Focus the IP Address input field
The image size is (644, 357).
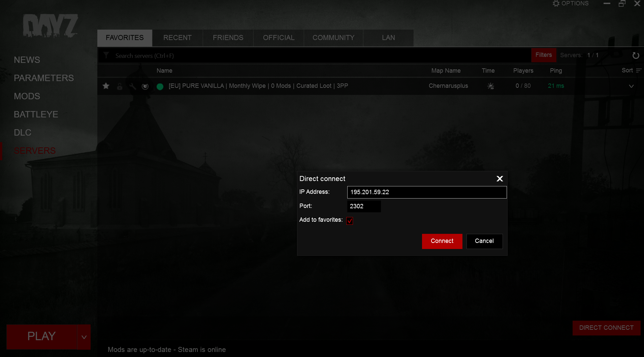[x=427, y=192]
